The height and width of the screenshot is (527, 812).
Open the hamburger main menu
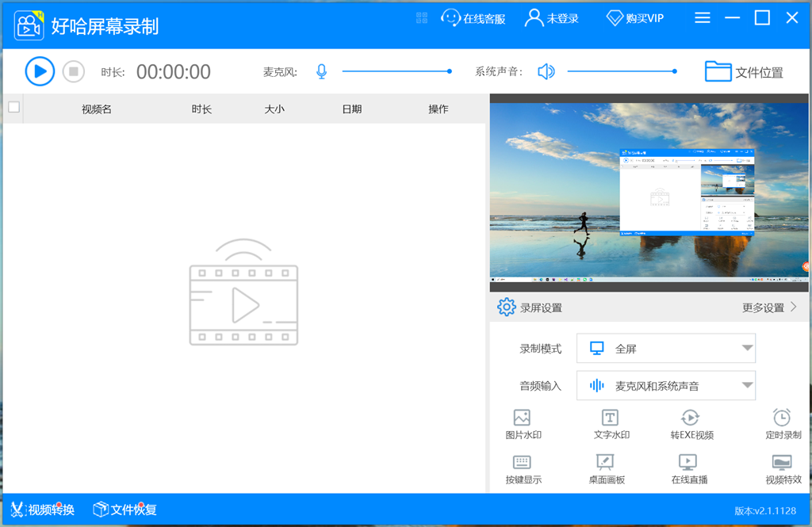pyautogui.click(x=703, y=18)
